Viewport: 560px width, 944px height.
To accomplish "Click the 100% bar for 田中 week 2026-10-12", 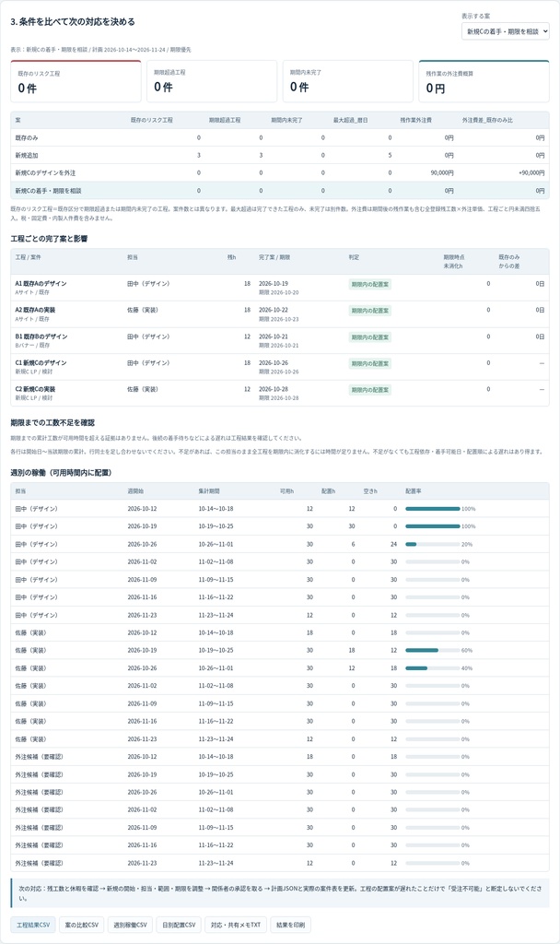I will pos(433,509).
